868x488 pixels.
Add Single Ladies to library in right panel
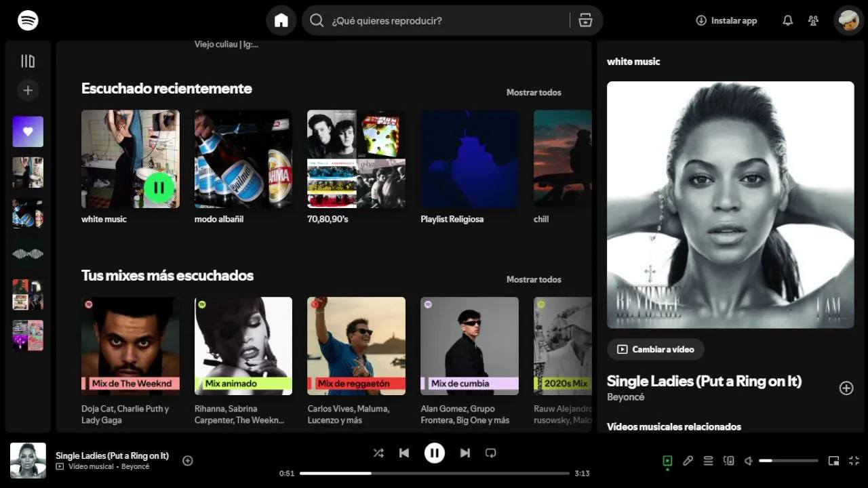pyautogui.click(x=846, y=388)
